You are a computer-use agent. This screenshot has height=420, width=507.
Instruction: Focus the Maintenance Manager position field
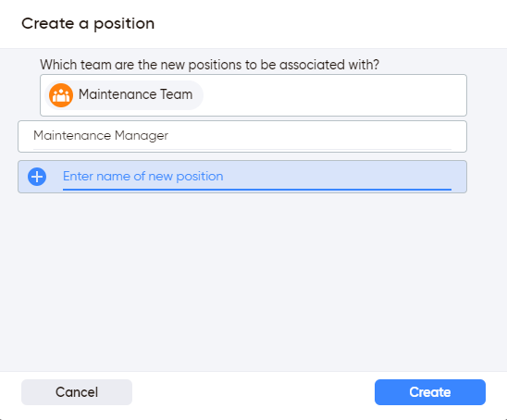[x=242, y=136]
